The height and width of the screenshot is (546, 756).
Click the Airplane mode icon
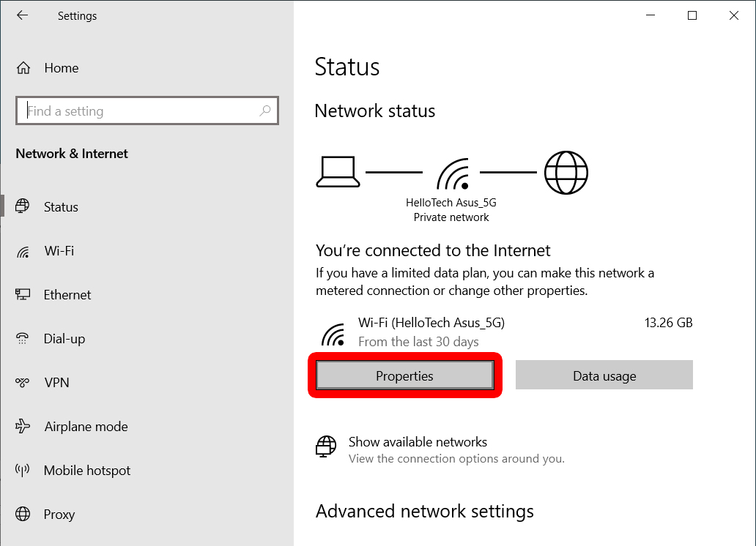pyautogui.click(x=24, y=426)
